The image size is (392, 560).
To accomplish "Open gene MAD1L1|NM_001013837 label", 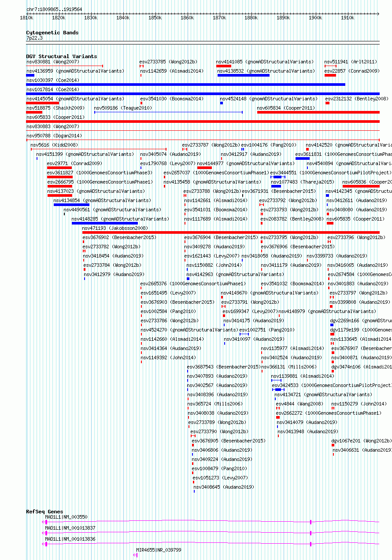I will [x=70, y=528].
